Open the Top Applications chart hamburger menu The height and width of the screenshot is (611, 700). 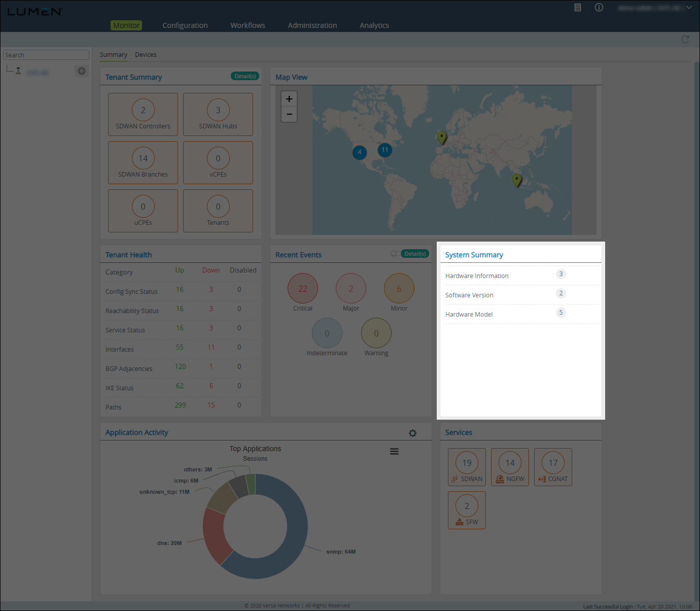click(x=394, y=452)
